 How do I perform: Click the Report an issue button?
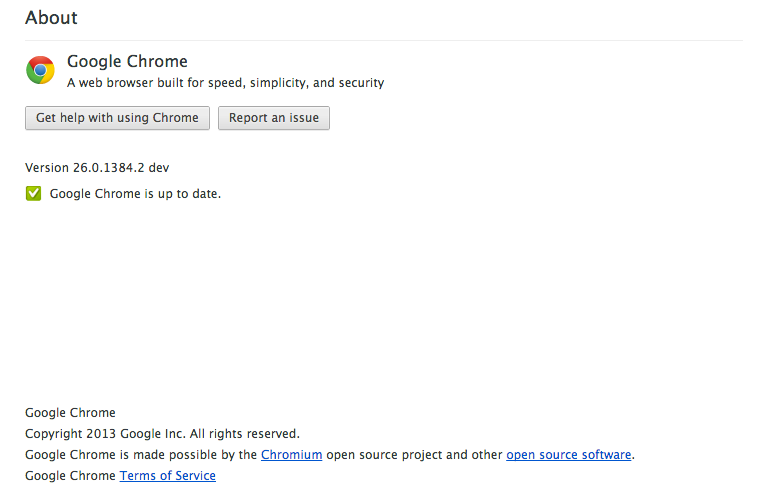(274, 118)
